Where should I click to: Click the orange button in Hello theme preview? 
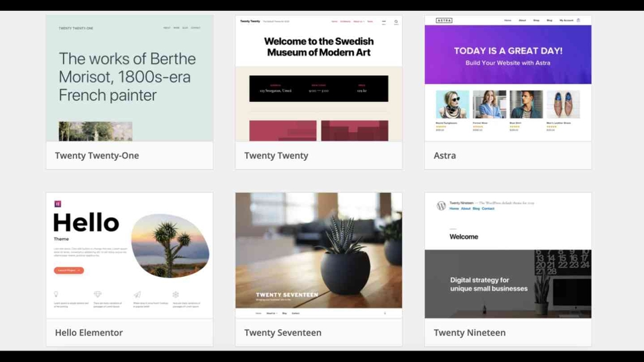pyautogui.click(x=68, y=270)
